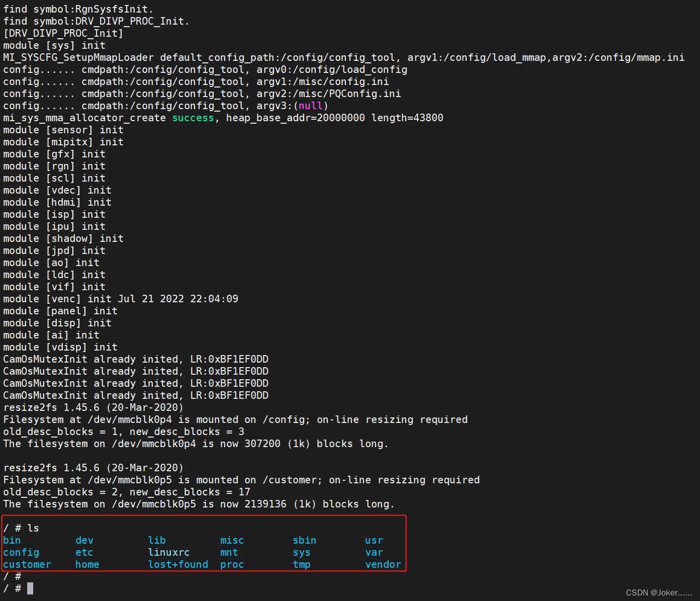Select the 'vendor' directory name
This screenshot has width=700, height=601.
pos(383,564)
